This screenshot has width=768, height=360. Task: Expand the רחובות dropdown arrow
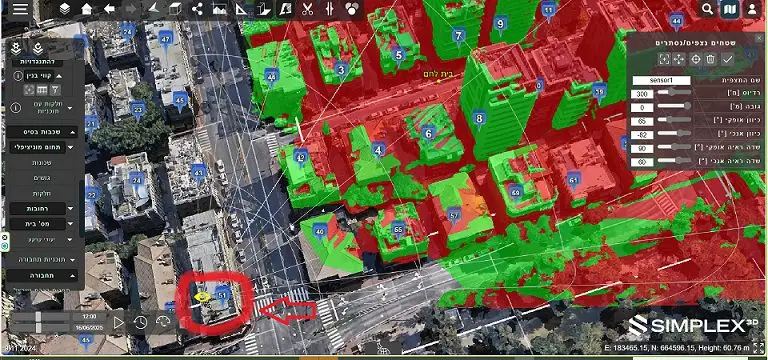click(x=71, y=209)
